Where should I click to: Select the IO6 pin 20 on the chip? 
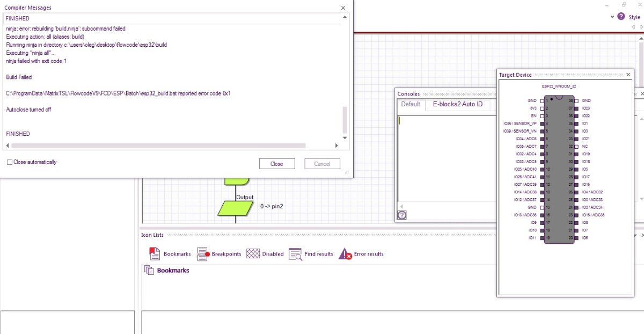(x=576, y=237)
